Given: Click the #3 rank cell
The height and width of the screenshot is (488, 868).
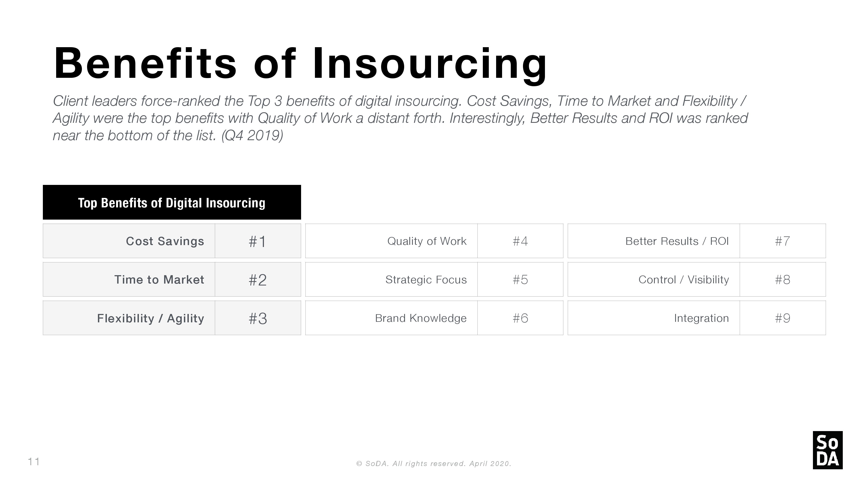Looking at the screenshot, I should [x=258, y=318].
